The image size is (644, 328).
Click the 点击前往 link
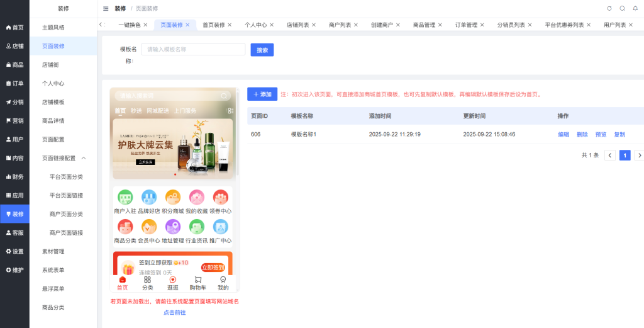[x=175, y=313]
